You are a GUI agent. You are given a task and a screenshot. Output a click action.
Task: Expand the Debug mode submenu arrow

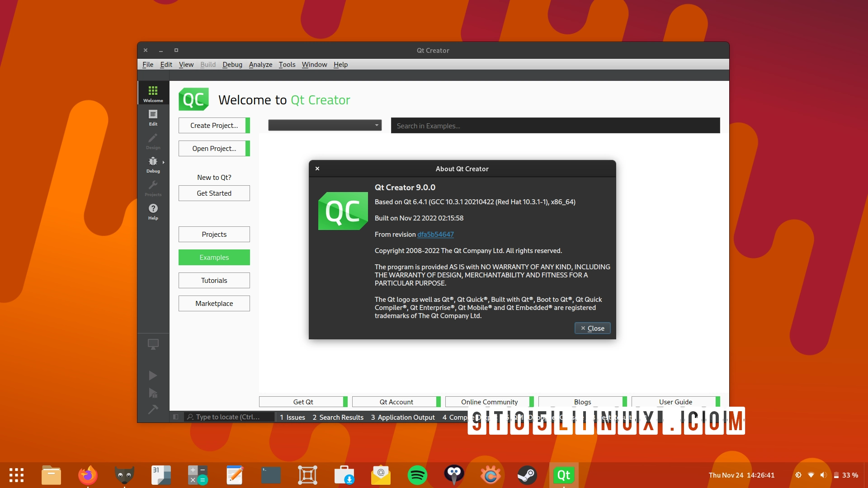pyautogui.click(x=164, y=162)
